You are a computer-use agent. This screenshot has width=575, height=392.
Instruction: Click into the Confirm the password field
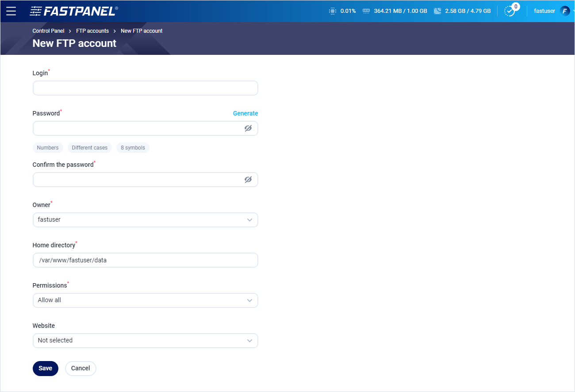(x=145, y=180)
